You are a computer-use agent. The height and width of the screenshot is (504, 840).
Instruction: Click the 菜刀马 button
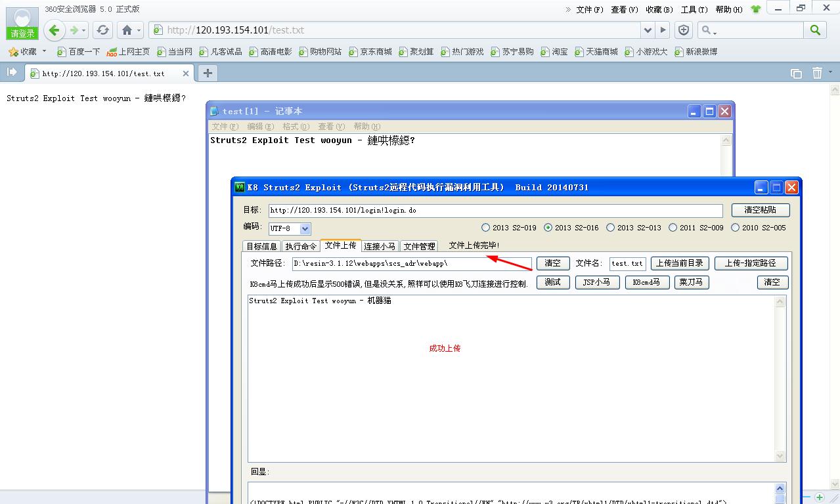tap(692, 282)
